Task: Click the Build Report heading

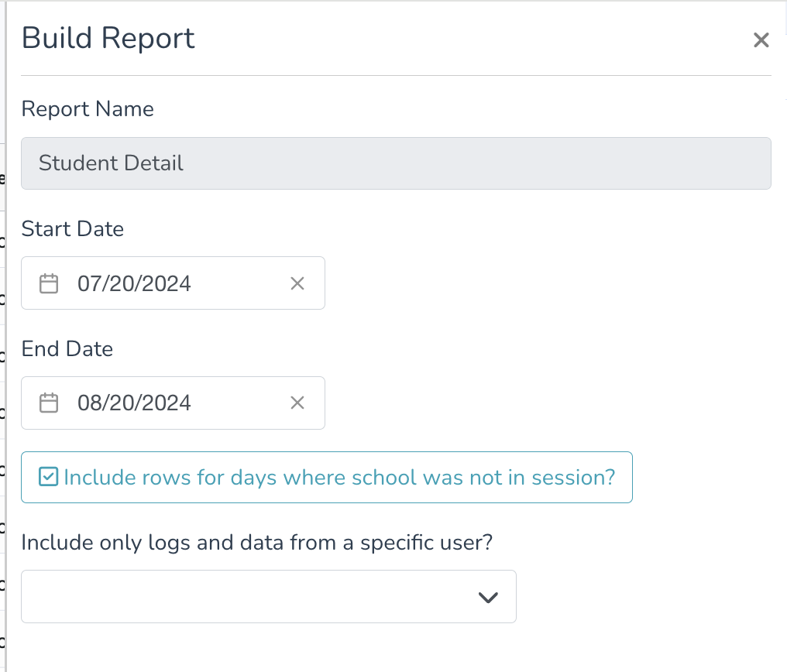Action: [x=108, y=38]
